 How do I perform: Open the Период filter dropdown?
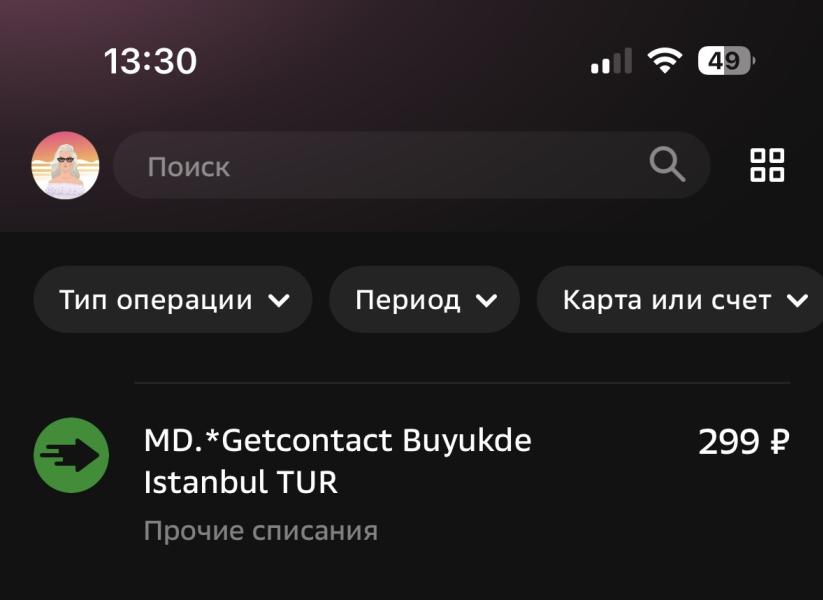(x=425, y=300)
